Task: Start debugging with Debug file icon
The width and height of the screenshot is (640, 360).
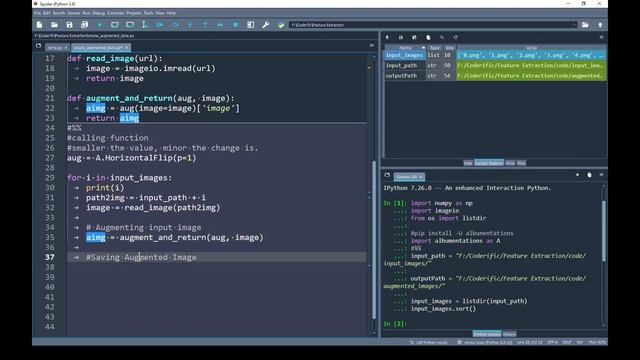Action: coord(160,25)
